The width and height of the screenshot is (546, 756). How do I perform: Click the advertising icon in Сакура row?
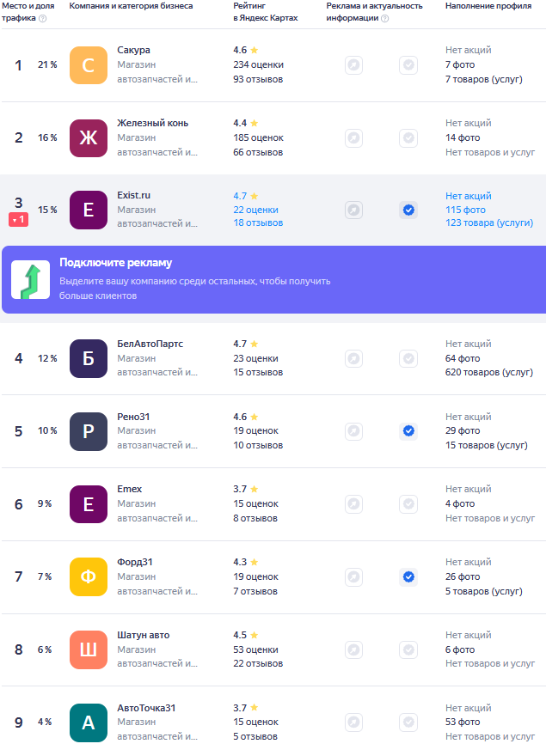click(353, 64)
